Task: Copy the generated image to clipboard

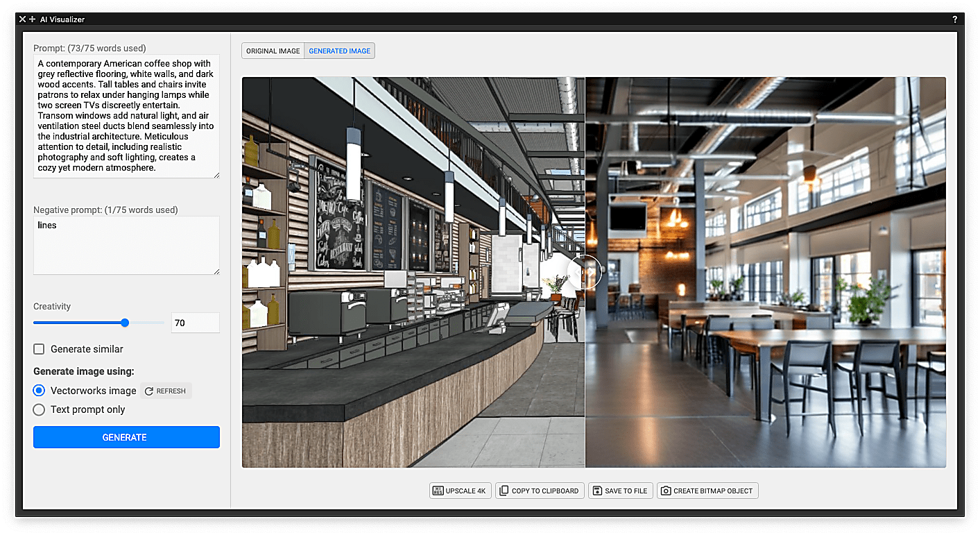Action: [540, 491]
